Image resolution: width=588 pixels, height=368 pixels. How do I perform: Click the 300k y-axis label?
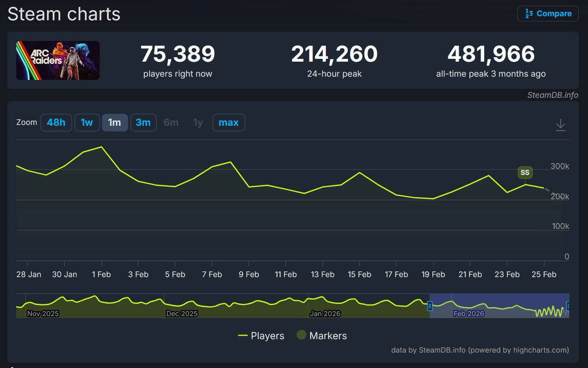click(x=560, y=166)
